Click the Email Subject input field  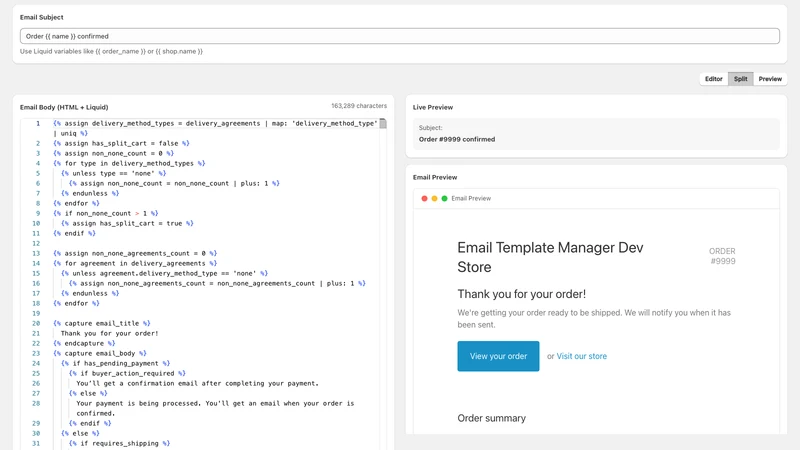(399, 36)
